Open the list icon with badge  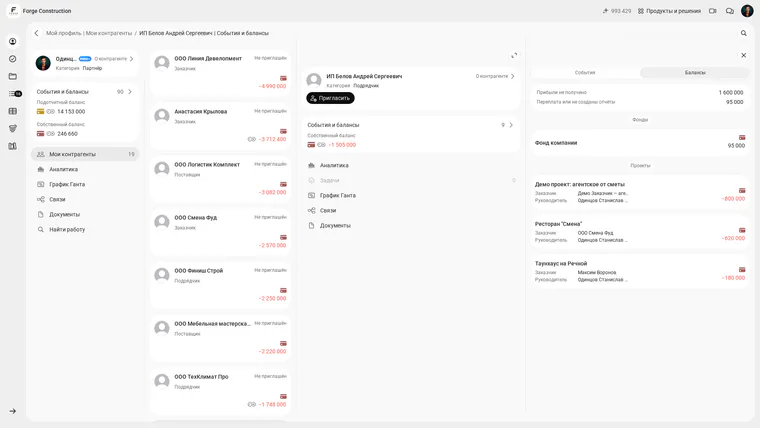[x=15, y=94]
